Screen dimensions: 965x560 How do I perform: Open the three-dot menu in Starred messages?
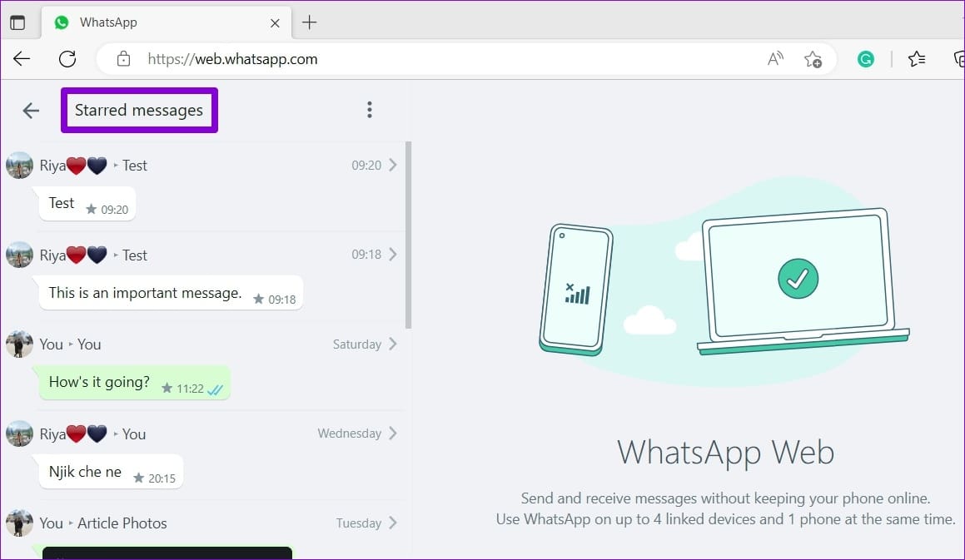click(369, 110)
